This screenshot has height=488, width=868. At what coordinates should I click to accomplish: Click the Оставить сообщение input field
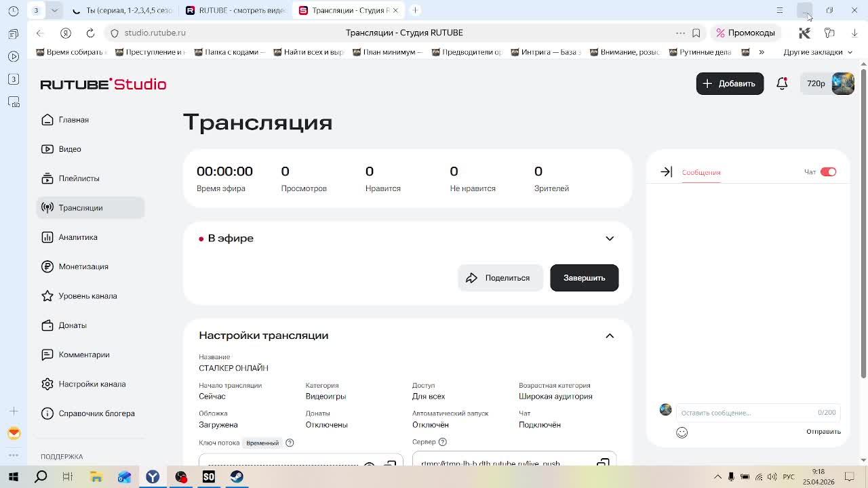click(x=758, y=413)
